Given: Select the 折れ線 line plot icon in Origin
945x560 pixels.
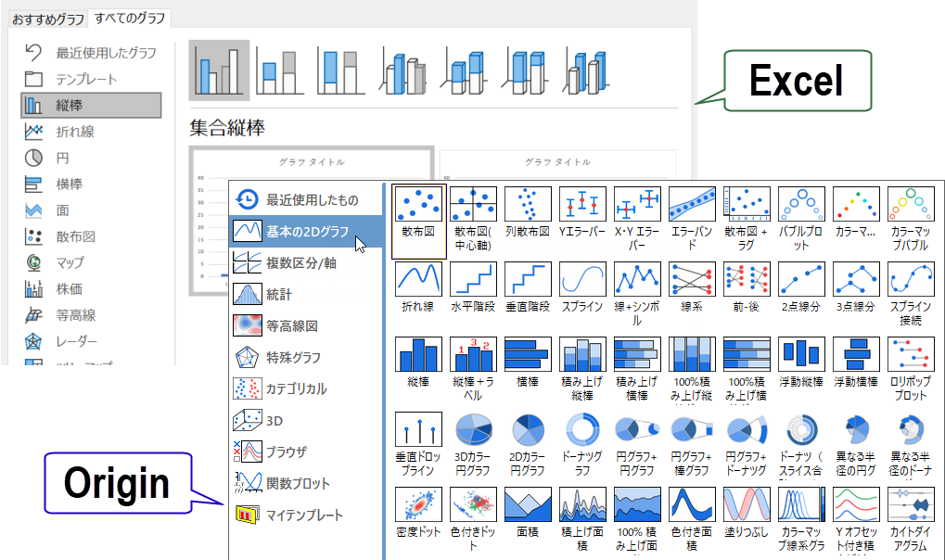Looking at the screenshot, I should click(x=418, y=279).
